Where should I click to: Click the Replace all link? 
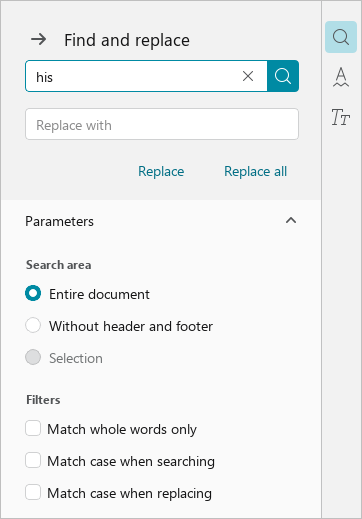255,171
